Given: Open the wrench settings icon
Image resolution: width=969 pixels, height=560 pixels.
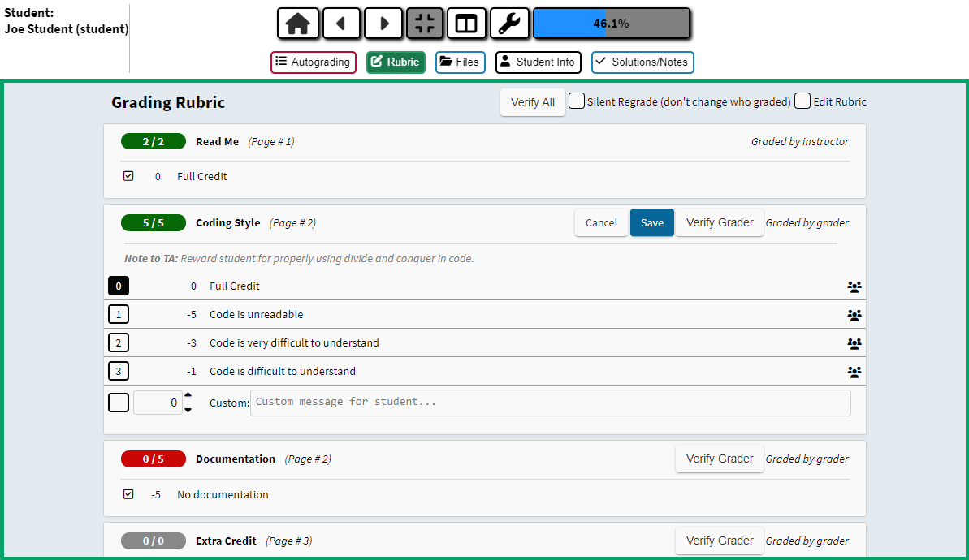Looking at the screenshot, I should (x=509, y=24).
